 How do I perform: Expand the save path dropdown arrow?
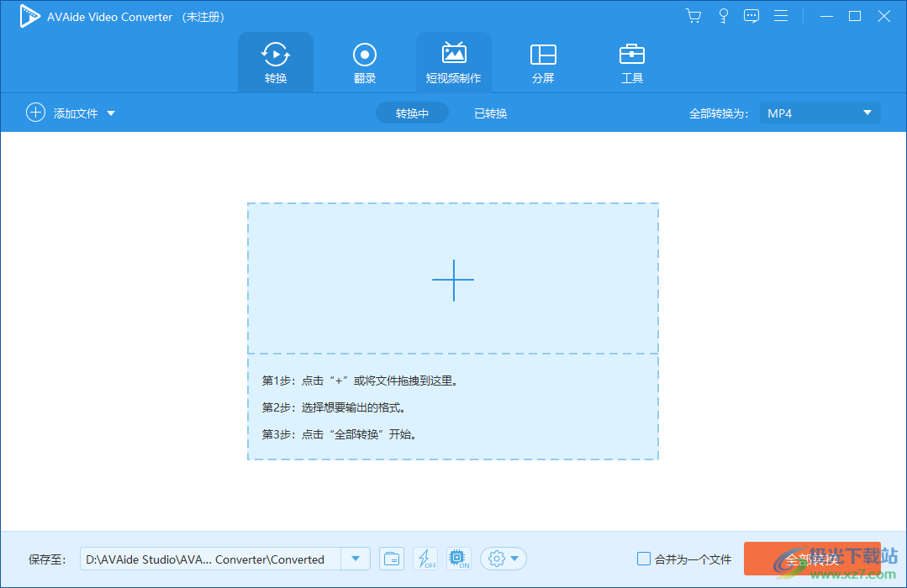(x=356, y=559)
